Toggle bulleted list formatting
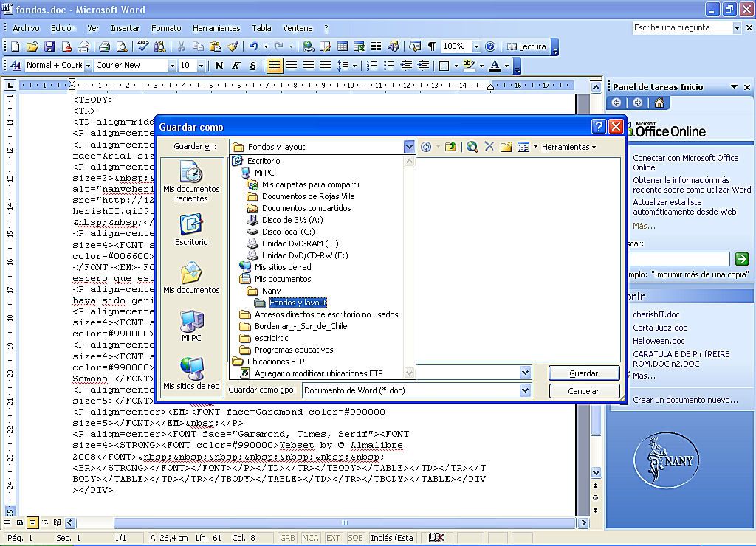This screenshot has width=756, height=546. 388,66
